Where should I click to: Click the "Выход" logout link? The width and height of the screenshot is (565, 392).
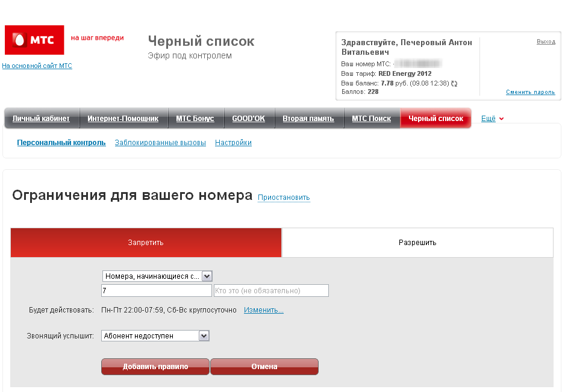coord(546,42)
